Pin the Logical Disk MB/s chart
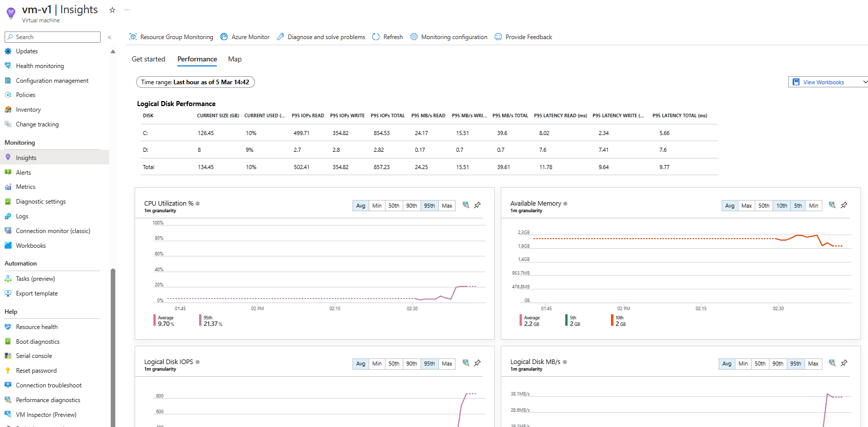 click(844, 363)
